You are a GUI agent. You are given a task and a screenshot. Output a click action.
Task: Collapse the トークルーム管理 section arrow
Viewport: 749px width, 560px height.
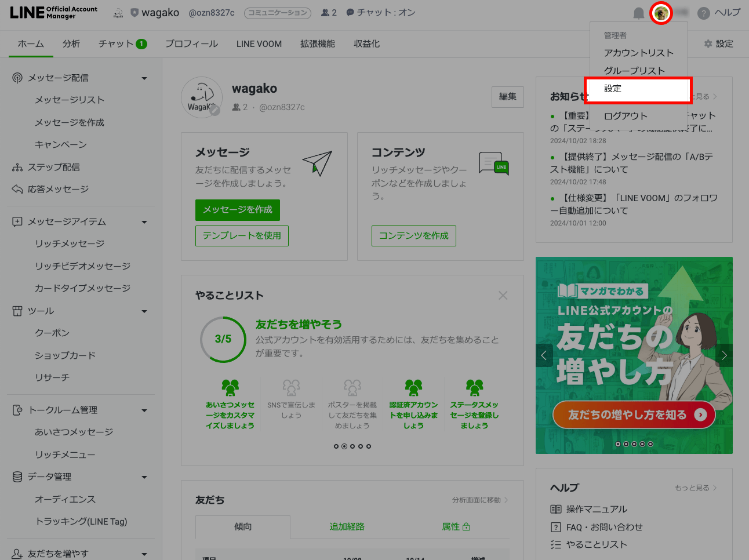144,410
